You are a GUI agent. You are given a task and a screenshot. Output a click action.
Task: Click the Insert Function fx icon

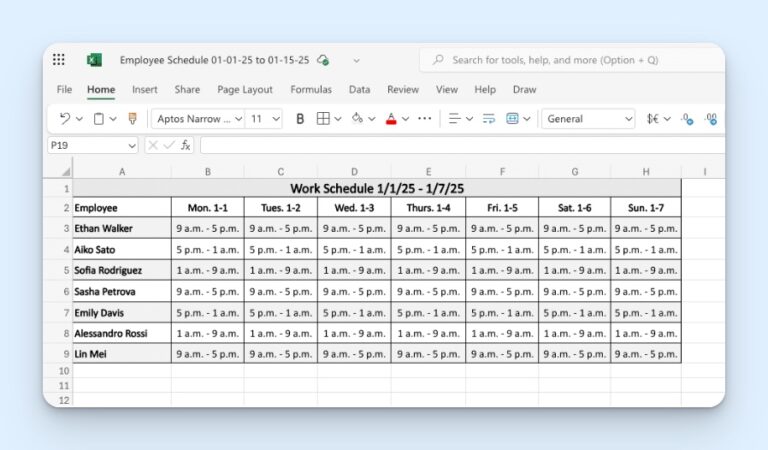185,145
